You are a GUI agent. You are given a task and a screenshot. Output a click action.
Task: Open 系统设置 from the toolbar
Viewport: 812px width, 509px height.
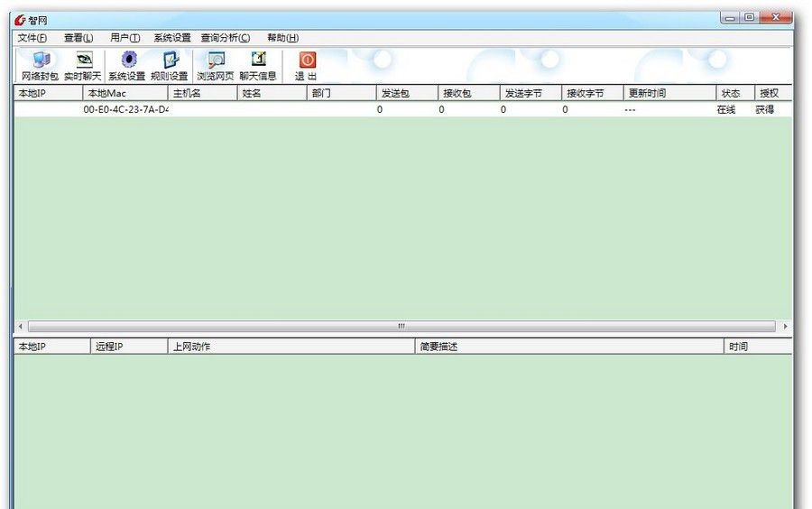(127, 66)
